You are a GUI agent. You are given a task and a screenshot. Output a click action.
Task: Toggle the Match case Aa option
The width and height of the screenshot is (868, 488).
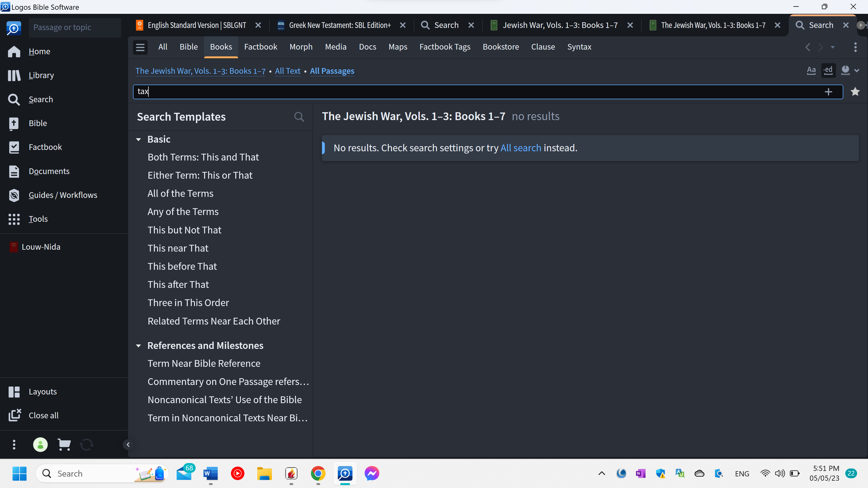coord(811,70)
